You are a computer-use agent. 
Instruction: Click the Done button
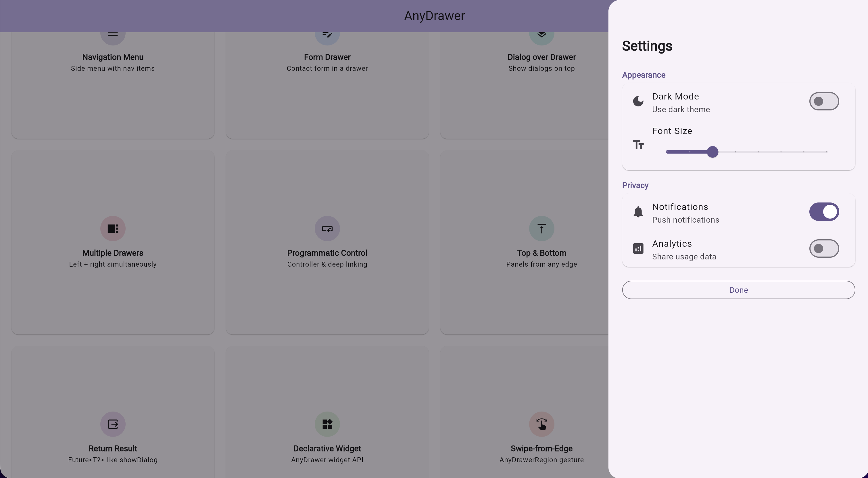pyautogui.click(x=738, y=290)
